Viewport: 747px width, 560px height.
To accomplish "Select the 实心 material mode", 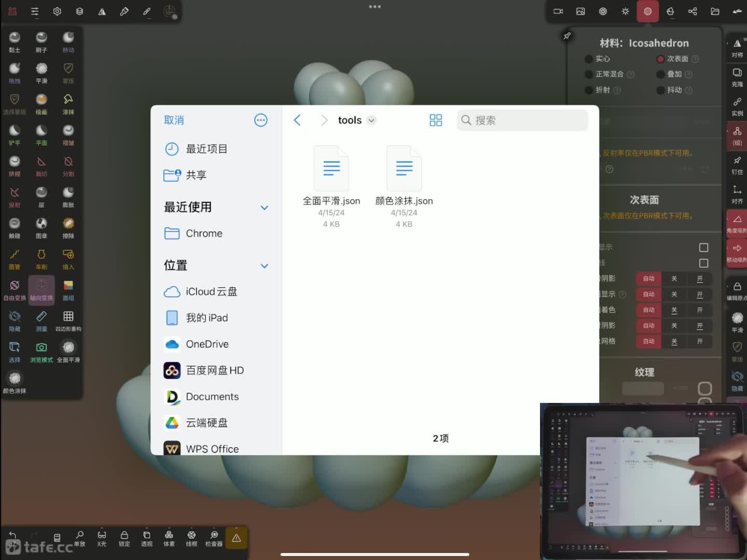I will click(x=597, y=59).
